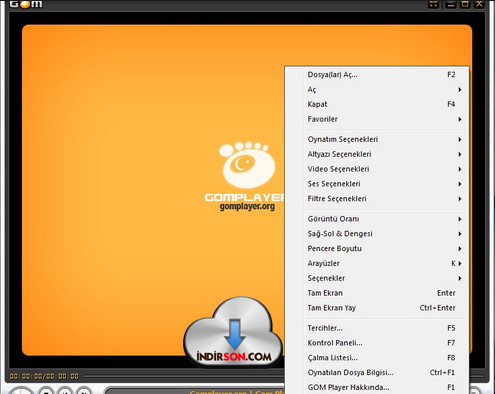Viewport: 495px width, 394px height.
Task: Open GOM Player Hakkında... entry
Action: [x=377, y=387]
